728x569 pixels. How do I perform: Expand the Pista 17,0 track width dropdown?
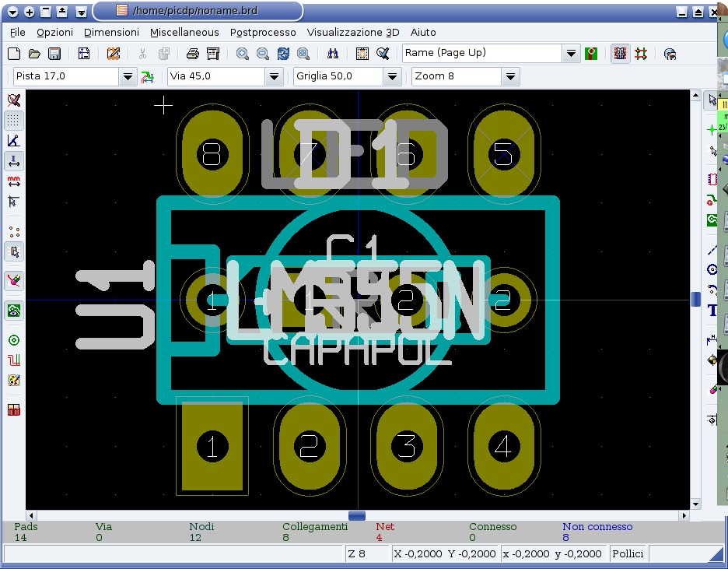[x=128, y=76]
